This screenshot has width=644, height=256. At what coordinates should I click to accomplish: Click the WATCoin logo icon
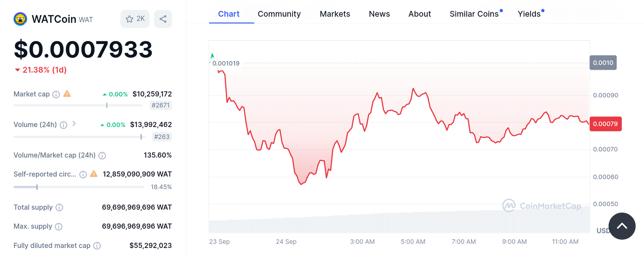(20, 19)
